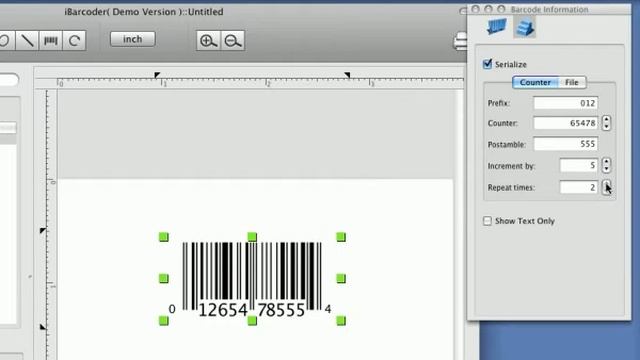640x360 pixels.
Task: Click the Postamble input field
Action: (566, 144)
